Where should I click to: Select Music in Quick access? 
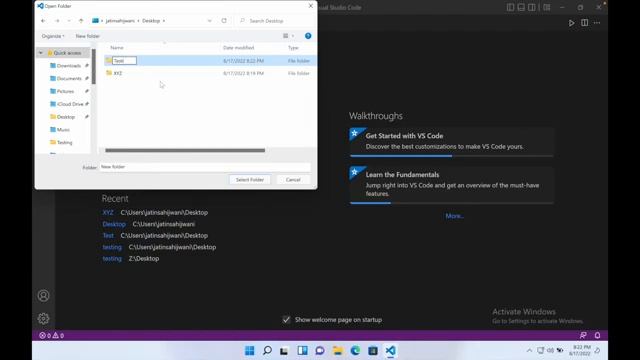coord(60,130)
